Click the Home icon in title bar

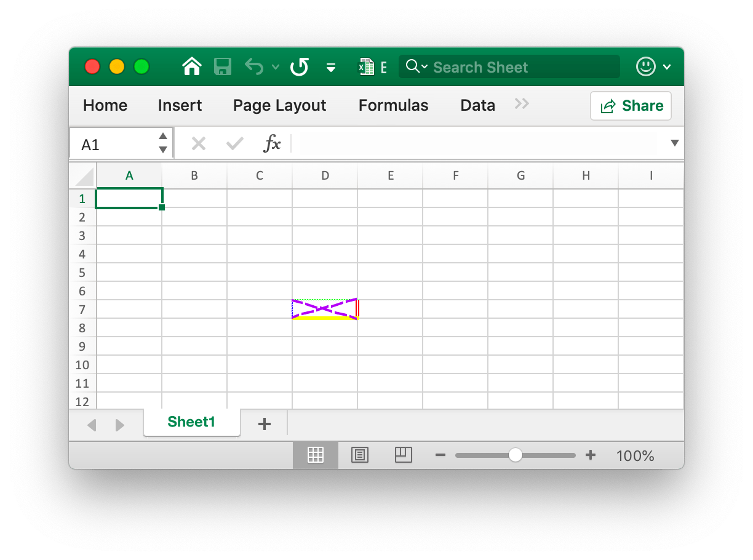[x=193, y=66]
